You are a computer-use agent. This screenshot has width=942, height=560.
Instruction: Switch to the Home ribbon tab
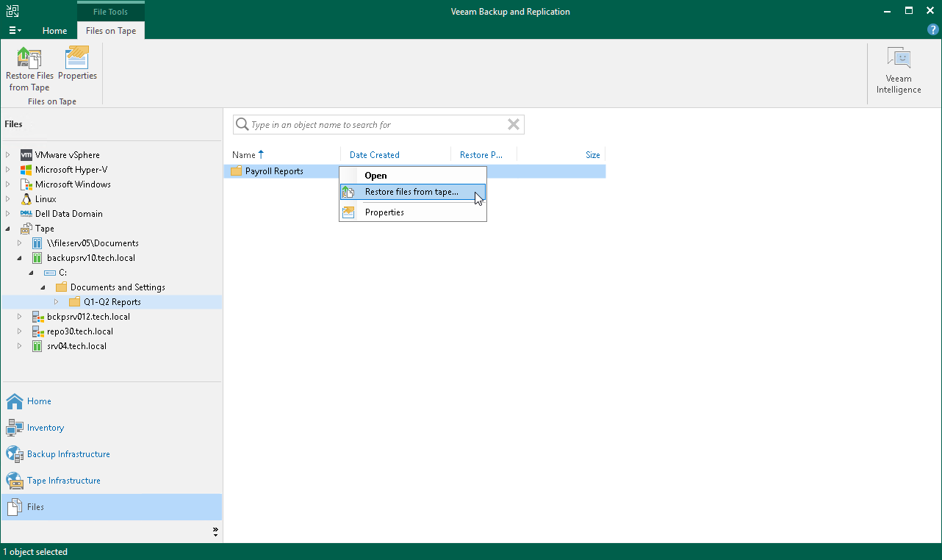click(x=54, y=31)
